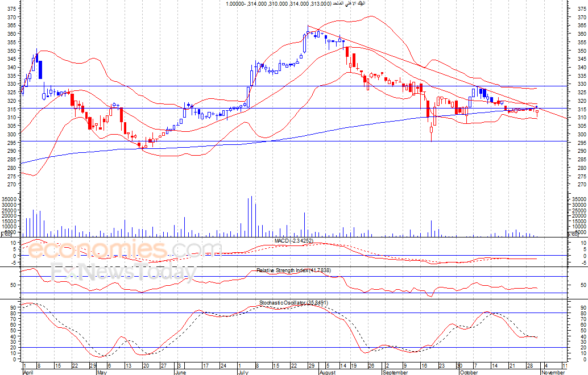Click -5 on left MACD axis
The image size is (588, 375).
click(13, 262)
